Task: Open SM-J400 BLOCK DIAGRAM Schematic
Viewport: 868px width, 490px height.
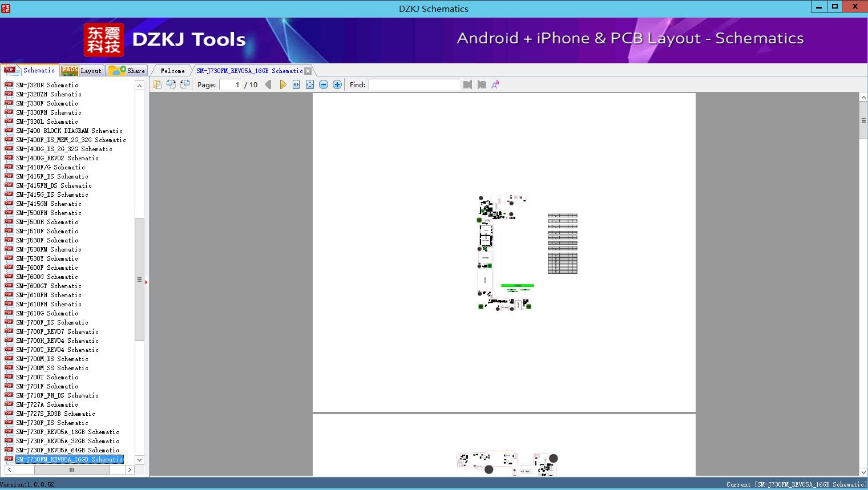Action: click(x=69, y=131)
